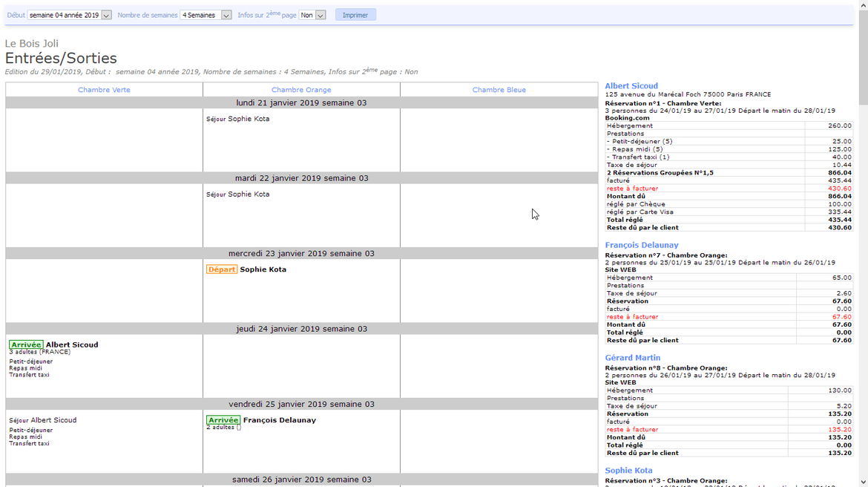
Task: Open the Sophie Kota client link on the right
Action: click(x=628, y=471)
